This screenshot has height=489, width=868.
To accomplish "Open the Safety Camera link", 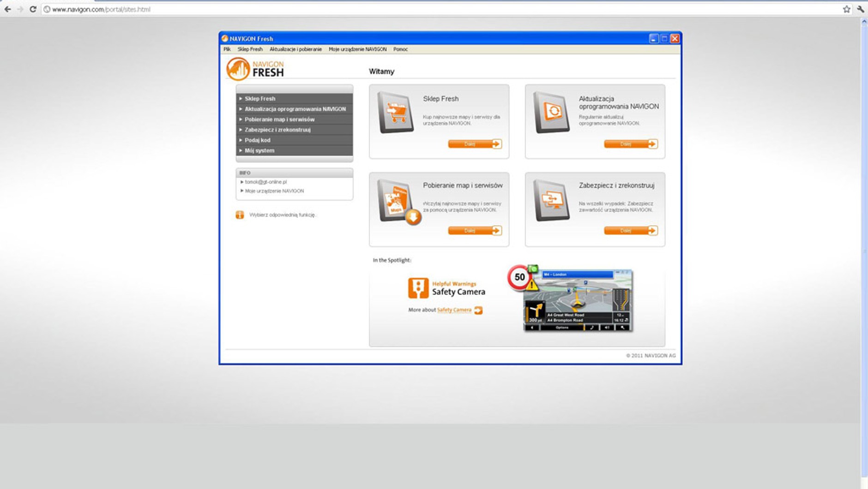I will (x=454, y=310).
